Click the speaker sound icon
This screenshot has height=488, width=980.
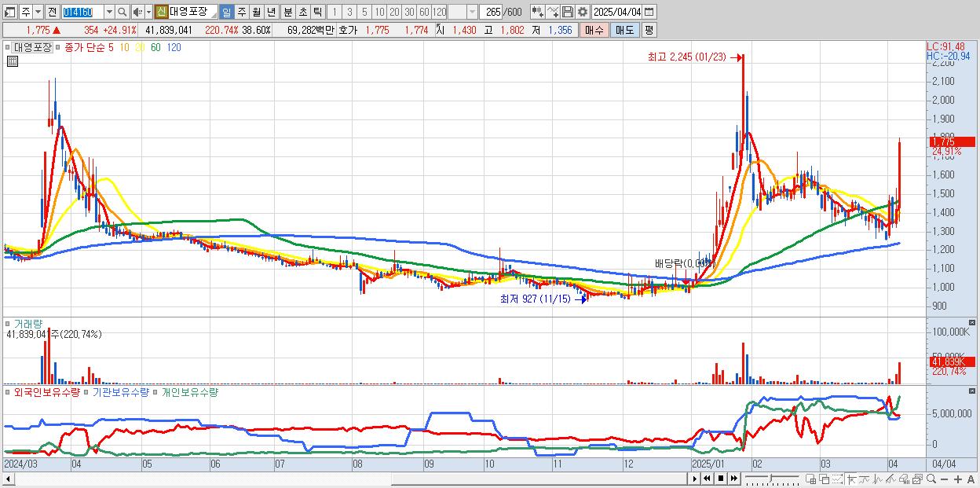(x=137, y=13)
